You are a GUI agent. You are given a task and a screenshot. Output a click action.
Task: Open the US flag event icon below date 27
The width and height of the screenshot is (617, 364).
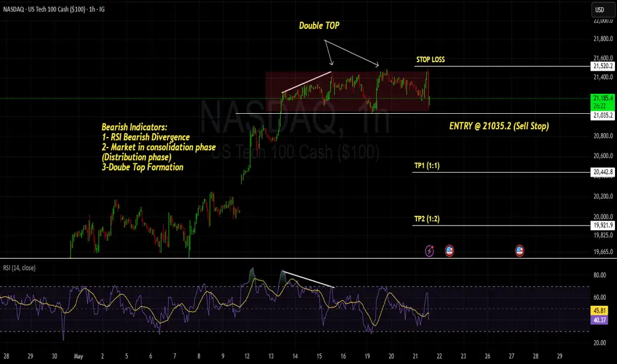[520, 251]
